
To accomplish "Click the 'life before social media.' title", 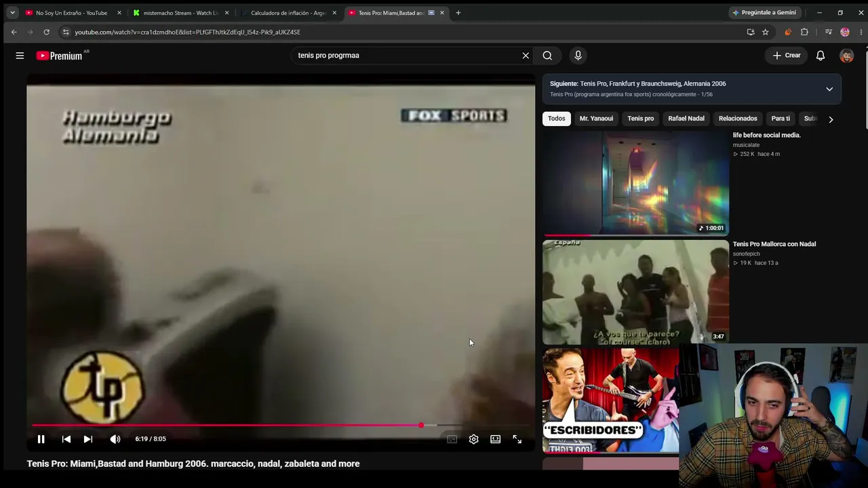I will 767,135.
